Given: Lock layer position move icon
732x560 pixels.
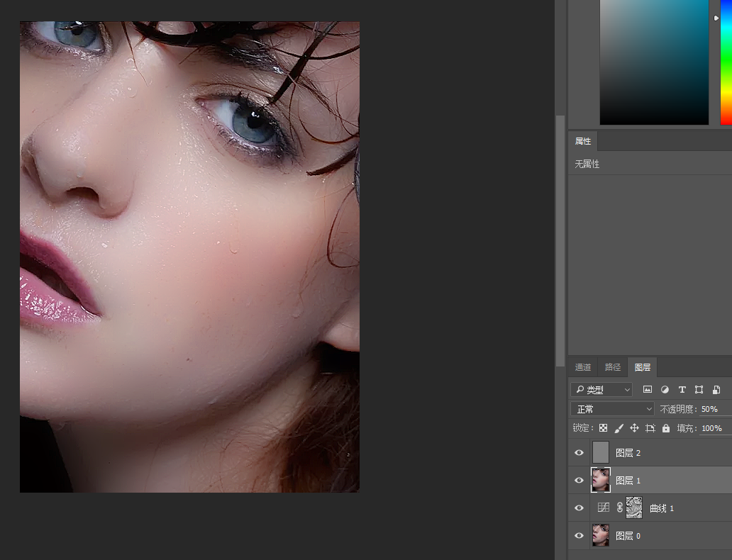Looking at the screenshot, I should coord(634,428).
